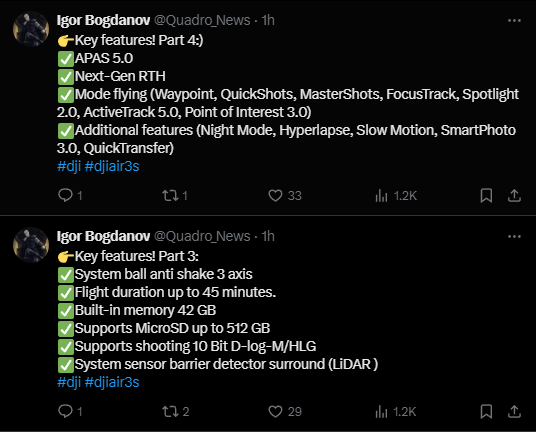Share the Part 3 tweet
The height and width of the screenshot is (432, 536).
(x=514, y=411)
